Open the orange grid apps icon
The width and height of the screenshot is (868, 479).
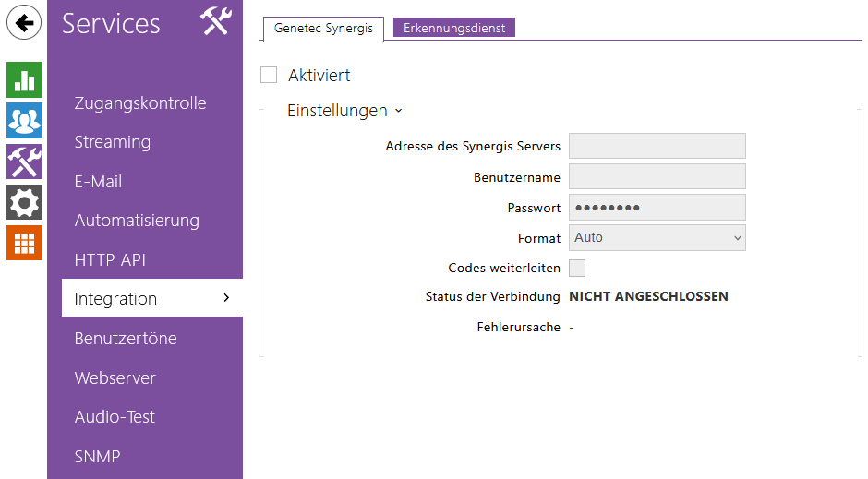24,243
